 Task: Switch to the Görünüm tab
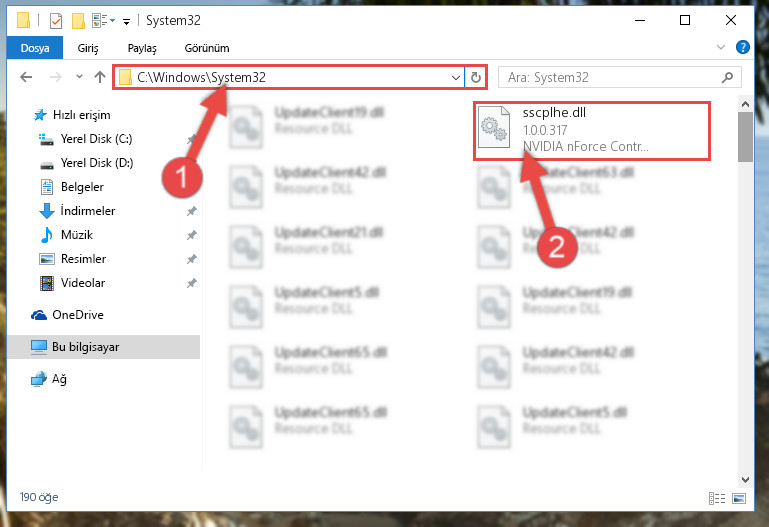pos(207,48)
